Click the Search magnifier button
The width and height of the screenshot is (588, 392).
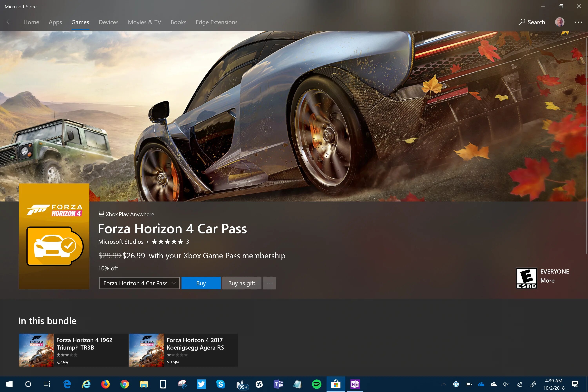(532, 22)
